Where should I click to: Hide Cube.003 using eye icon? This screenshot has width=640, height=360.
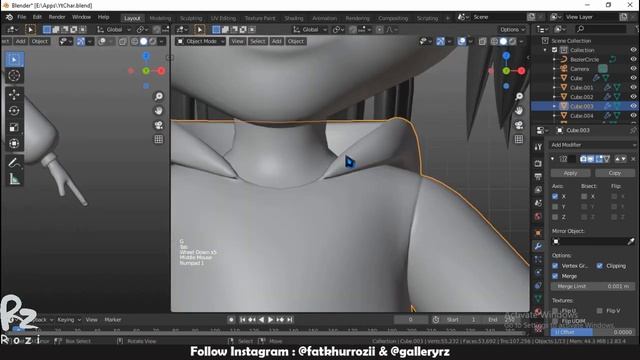coord(633,106)
